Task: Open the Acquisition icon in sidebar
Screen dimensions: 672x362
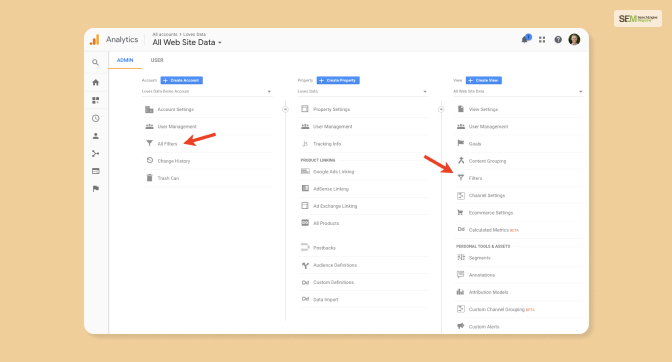Action: coord(96,153)
